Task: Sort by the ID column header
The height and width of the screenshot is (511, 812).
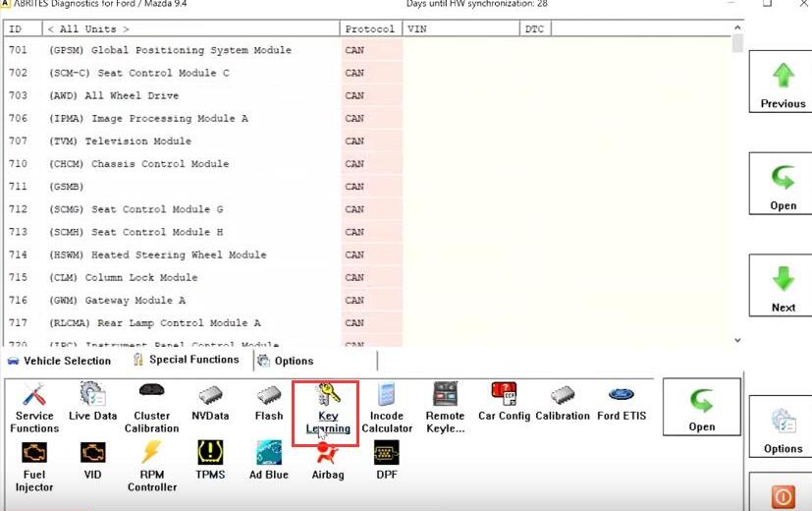Action: 23,29
